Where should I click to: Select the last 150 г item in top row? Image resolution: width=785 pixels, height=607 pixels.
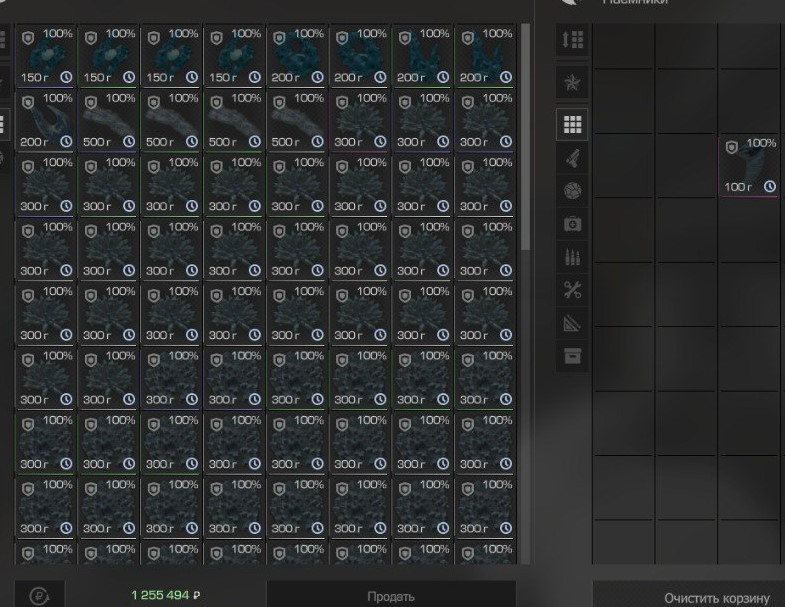point(234,56)
